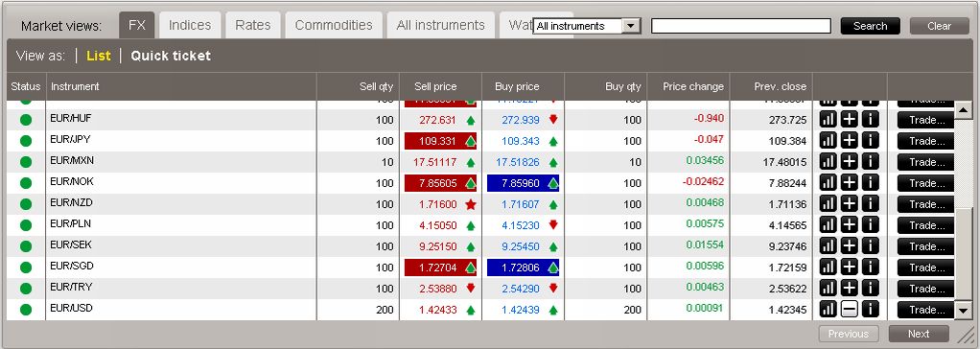
Task: Click the Sell price column header
Action: tap(435, 86)
